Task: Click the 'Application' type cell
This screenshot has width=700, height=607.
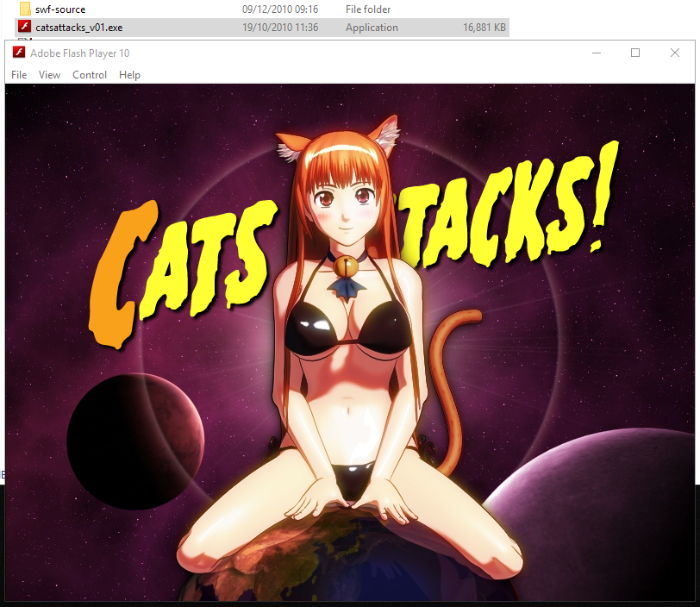Action: [372, 28]
